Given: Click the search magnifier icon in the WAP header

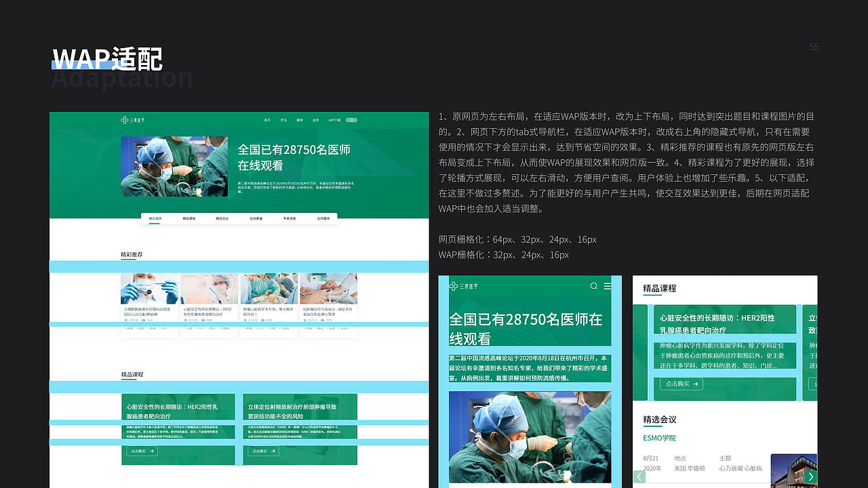Looking at the screenshot, I should [x=593, y=286].
